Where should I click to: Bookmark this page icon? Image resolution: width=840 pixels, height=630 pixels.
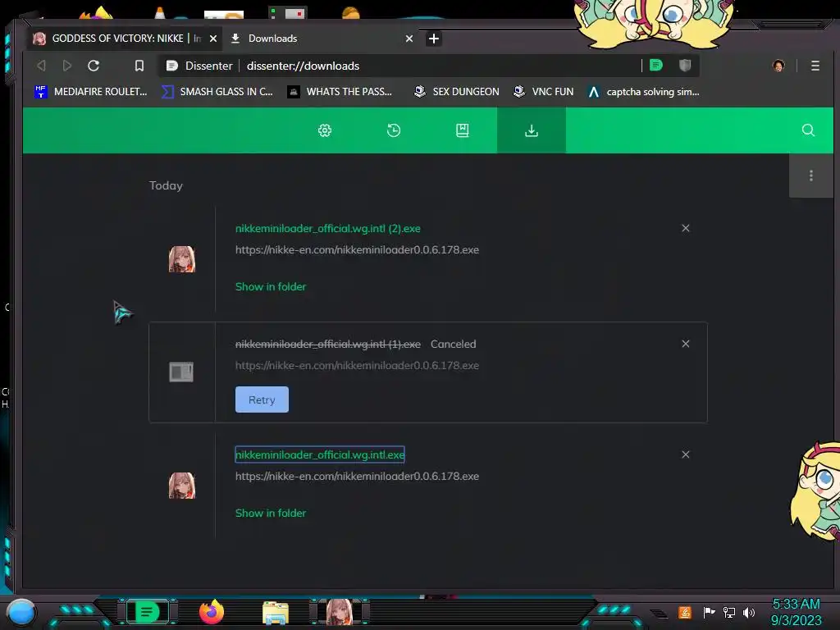point(139,66)
